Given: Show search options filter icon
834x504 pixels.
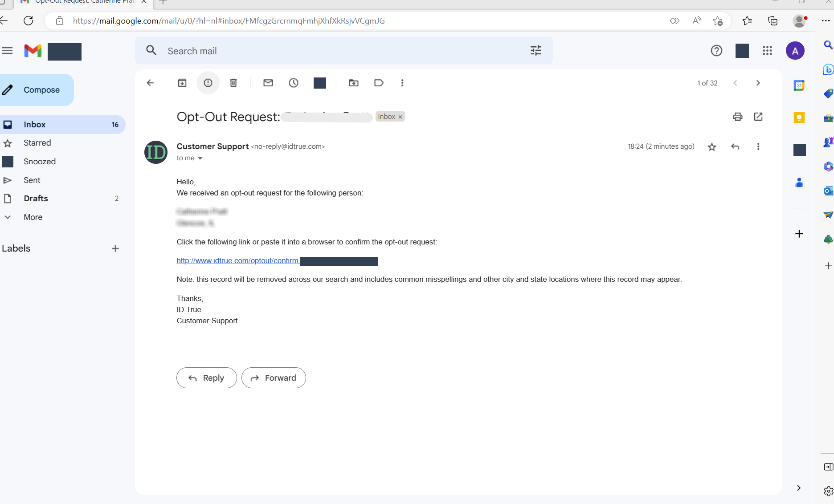Looking at the screenshot, I should click(x=536, y=51).
